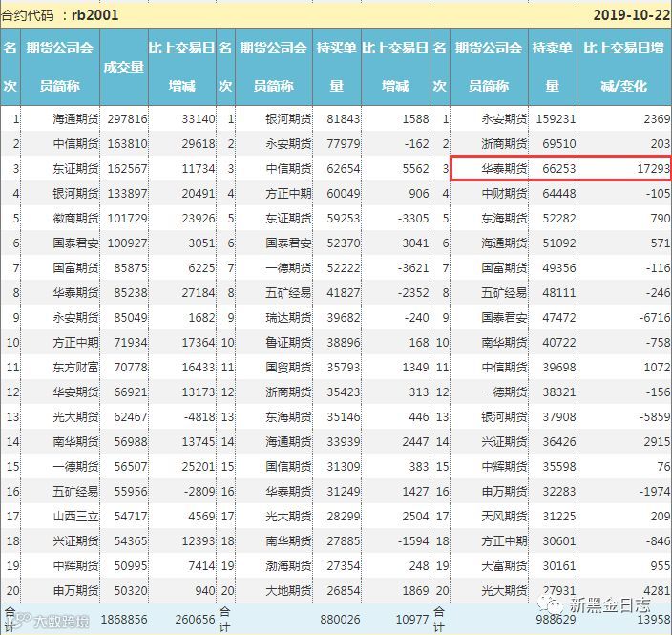The image size is (672, 635).
Task: Click 海通期货 in volume ranking row 1
Action: click(x=75, y=118)
